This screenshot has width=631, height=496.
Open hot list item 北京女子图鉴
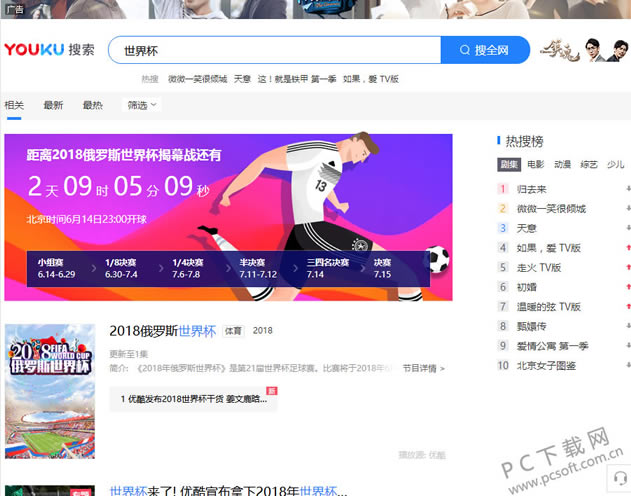pos(546,366)
